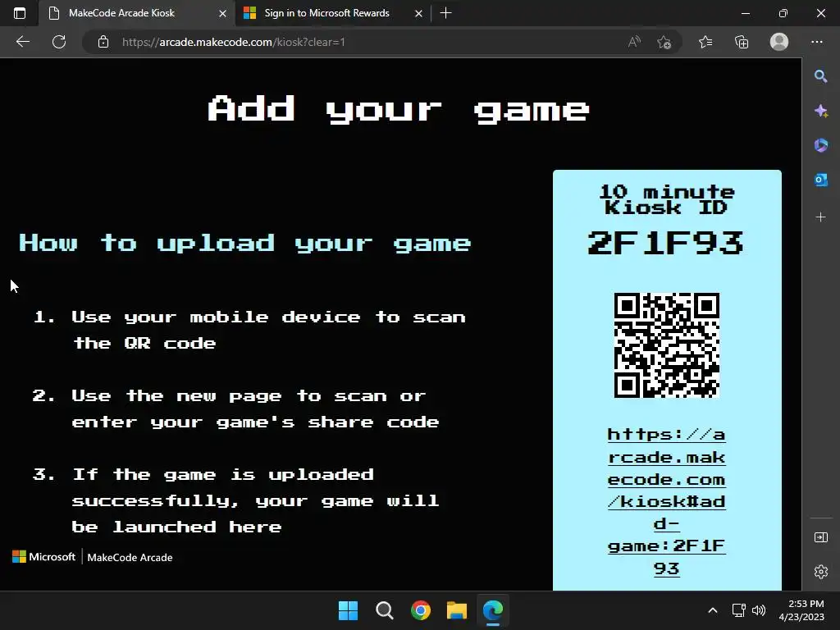The height and width of the screenshot is (630, 840).
Task: Open the Collections panel
Action: click(742, 42)
